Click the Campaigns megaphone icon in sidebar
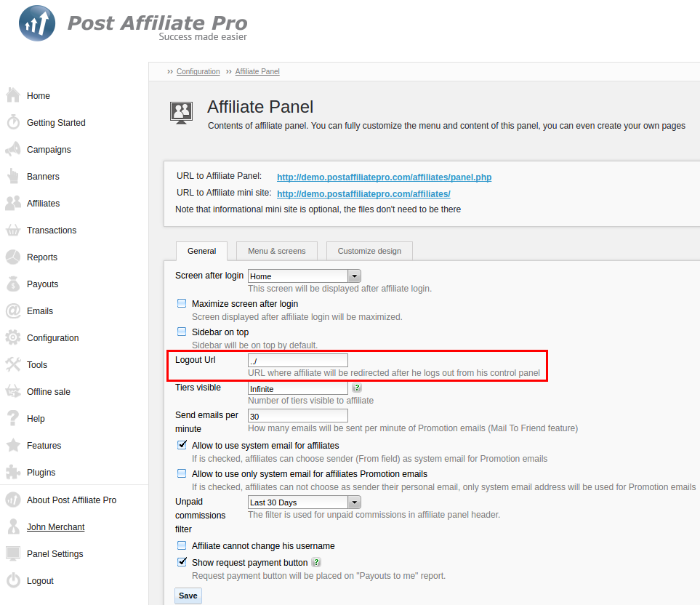The height and width of the screenshot is (605, 700). tap(13, 150)
